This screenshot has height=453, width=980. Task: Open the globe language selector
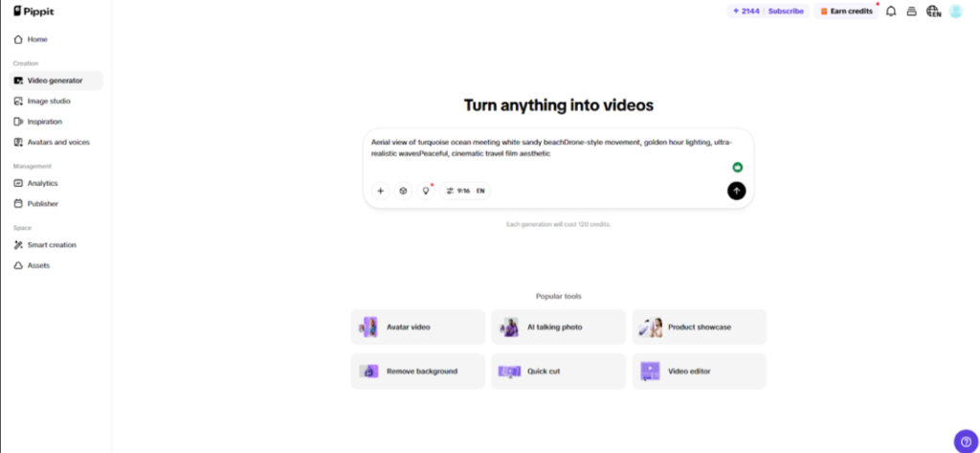coord(933,11)
